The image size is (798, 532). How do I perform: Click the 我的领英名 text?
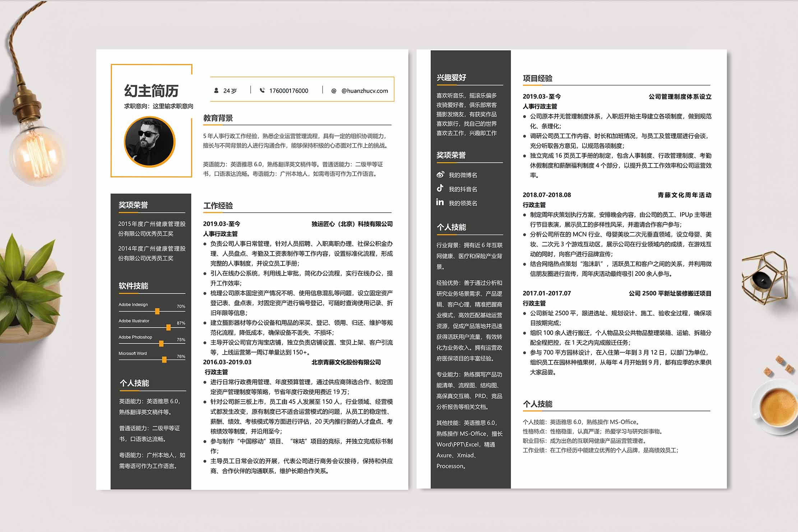coord(463,203)
